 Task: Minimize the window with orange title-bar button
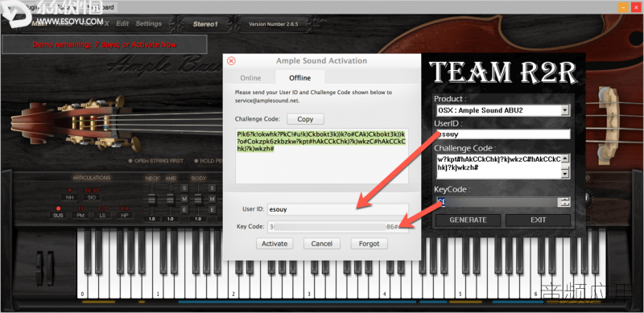[624, 7]
